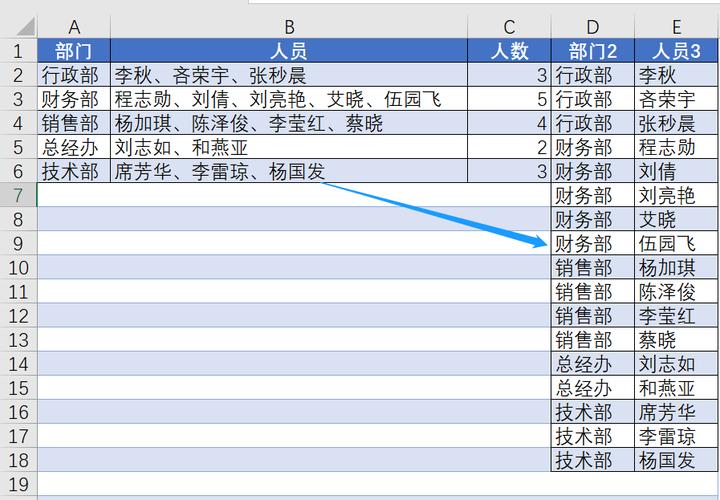Select cell 杨加琪 in column E
Image resolution: width=720 pixels, height=500 pixels.
click(676, 267)
